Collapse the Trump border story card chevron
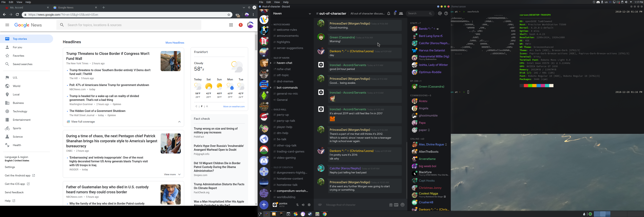Screen dimensions: 644x217 coord(179,122)
